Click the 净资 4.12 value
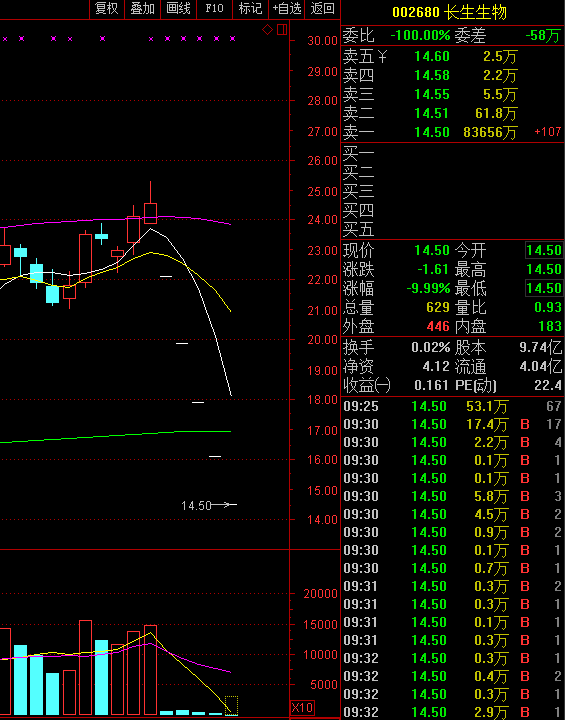The height and width of the screenshot is (720, 565). pyautogui.click(x=435, y=367)
